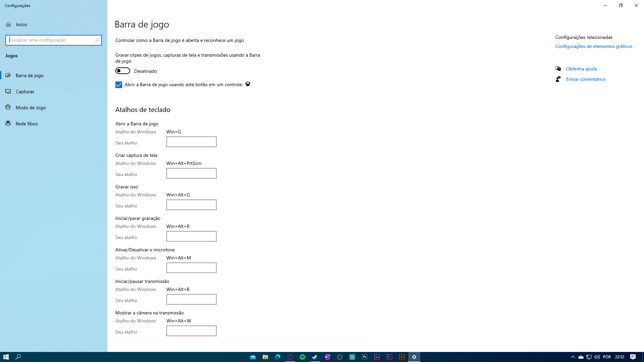Show hidden system tray icons
This screenshot has height=362, width=644.
tap(573, 357)
